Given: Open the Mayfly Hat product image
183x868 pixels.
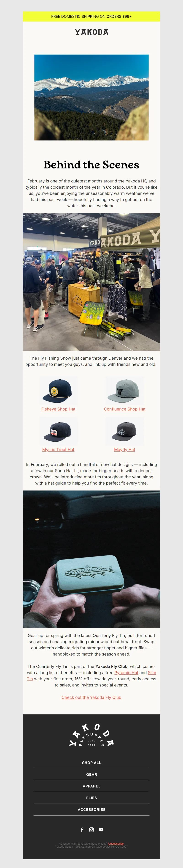Looking at the screenshot, I should coord(124,431).
